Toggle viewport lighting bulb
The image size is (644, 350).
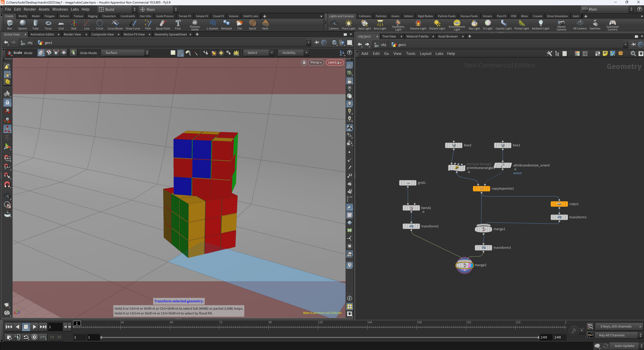pyautogui.click(x=350, y=104)
